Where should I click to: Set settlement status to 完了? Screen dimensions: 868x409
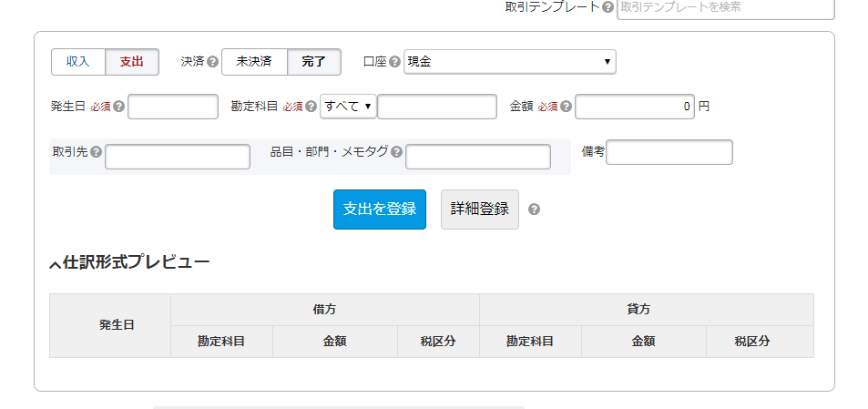(x=314, y=62)
